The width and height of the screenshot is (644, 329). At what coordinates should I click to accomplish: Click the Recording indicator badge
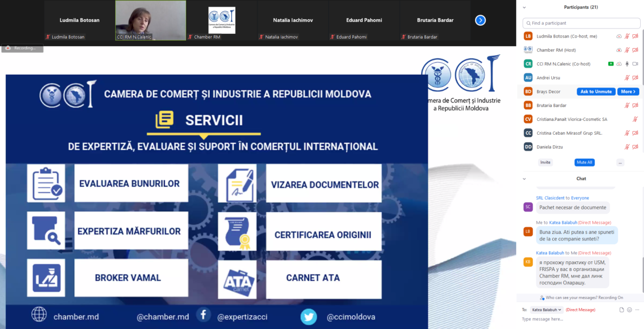pyautogui.click(x=22, y=48)
